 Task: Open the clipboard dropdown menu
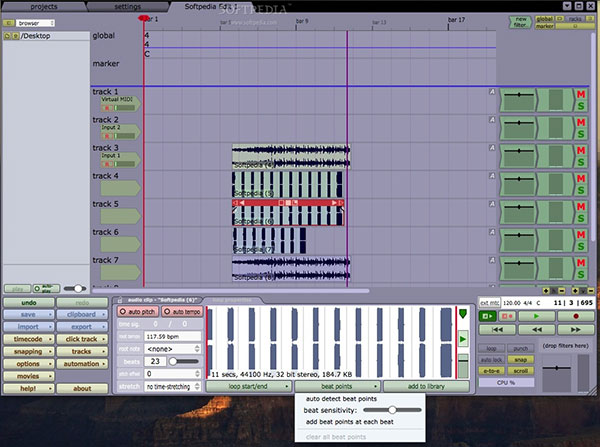click(82, 315)
